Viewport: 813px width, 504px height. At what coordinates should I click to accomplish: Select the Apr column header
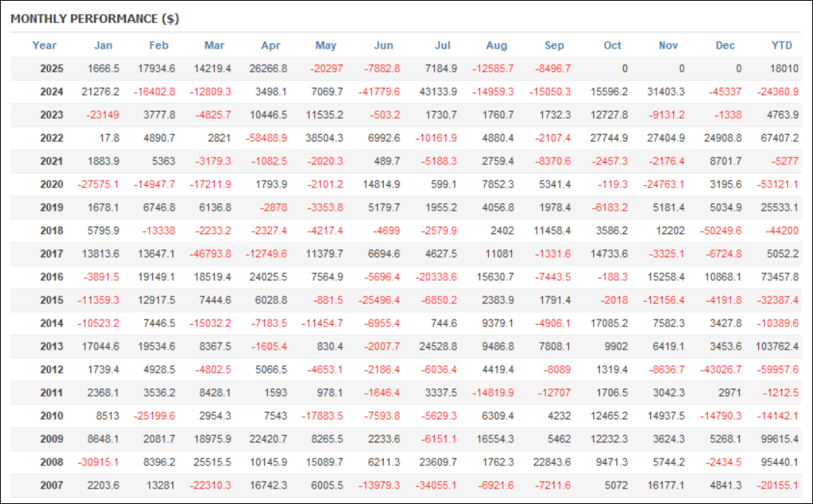click(x=270, y=46)
